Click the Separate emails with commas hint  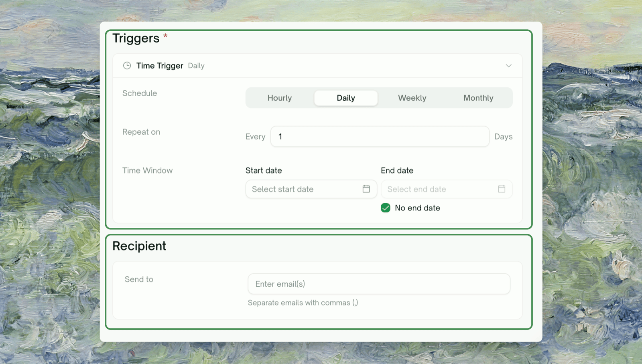303,303
